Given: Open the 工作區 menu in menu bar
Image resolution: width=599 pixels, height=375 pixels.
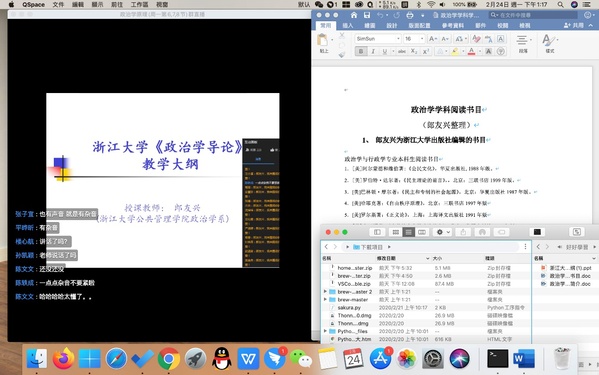Looking at the screenshot, I should point(139,5).
